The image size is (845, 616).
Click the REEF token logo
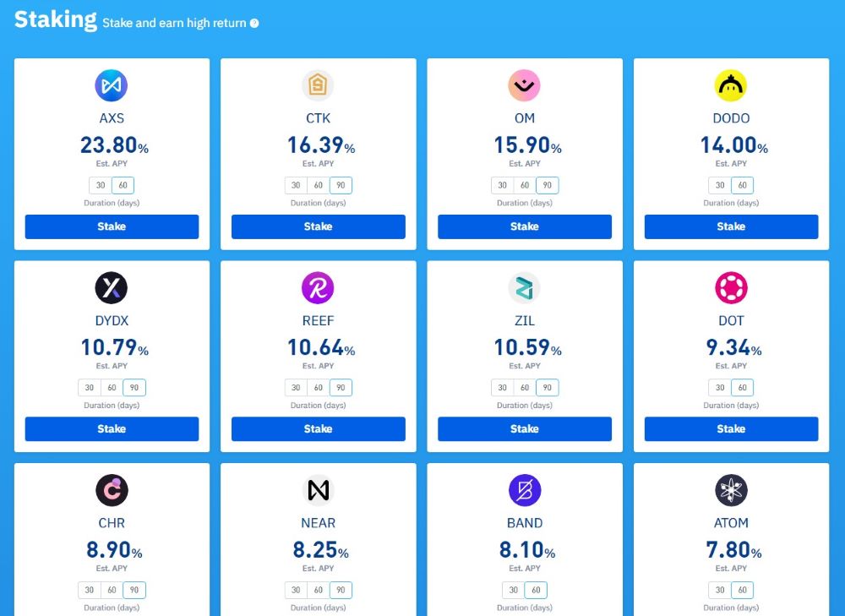point(318,287)
